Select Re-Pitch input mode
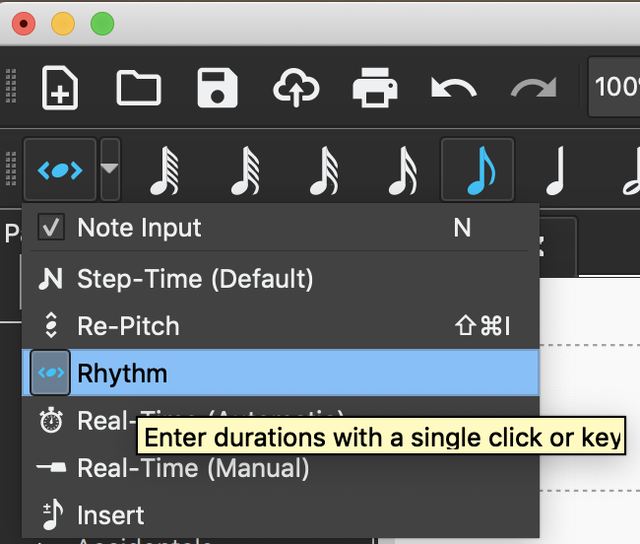The image size is (640, 544). click(128, 326)
